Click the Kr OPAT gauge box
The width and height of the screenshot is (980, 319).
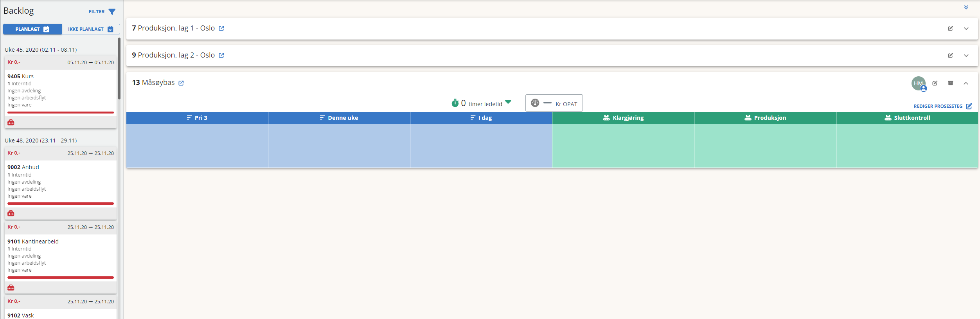tap(554, 103)
